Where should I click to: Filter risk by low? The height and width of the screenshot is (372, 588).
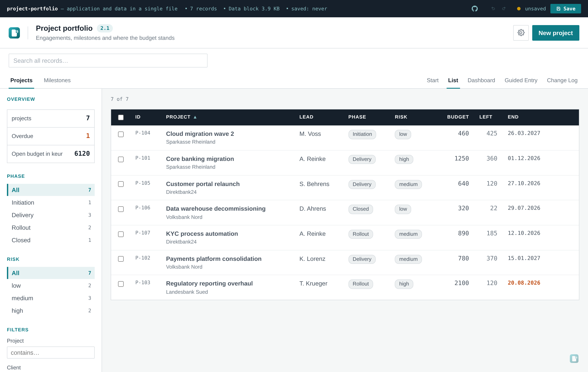(51, 285)
